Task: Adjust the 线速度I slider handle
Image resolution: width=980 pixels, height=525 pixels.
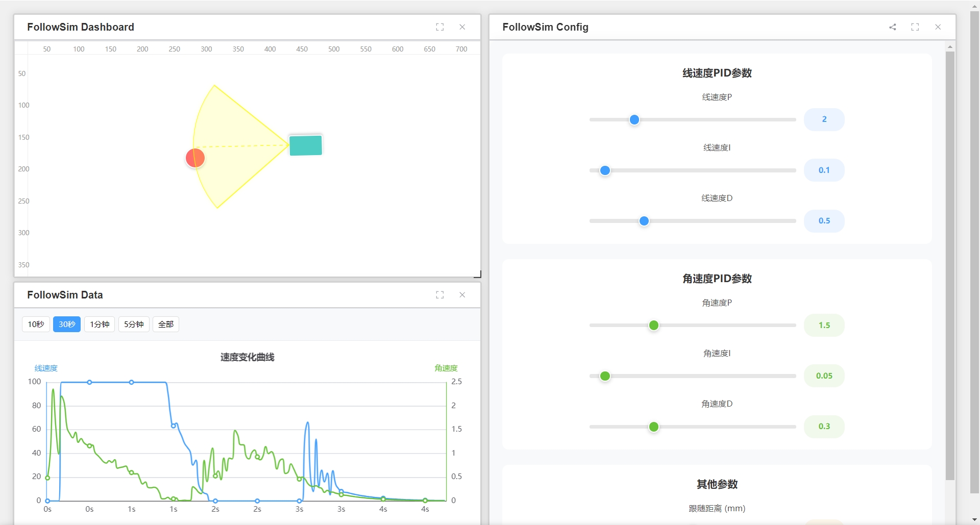Action: (x=605, y=170)
